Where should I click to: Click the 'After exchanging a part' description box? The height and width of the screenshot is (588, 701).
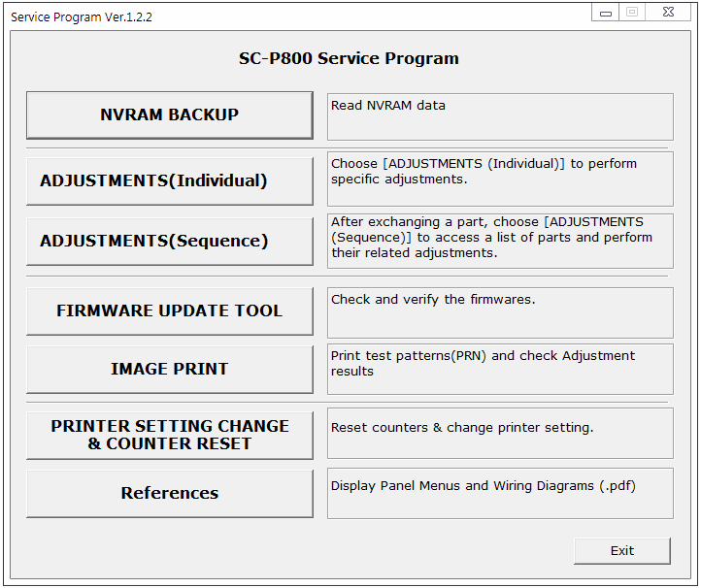click(x=499, y=239)
